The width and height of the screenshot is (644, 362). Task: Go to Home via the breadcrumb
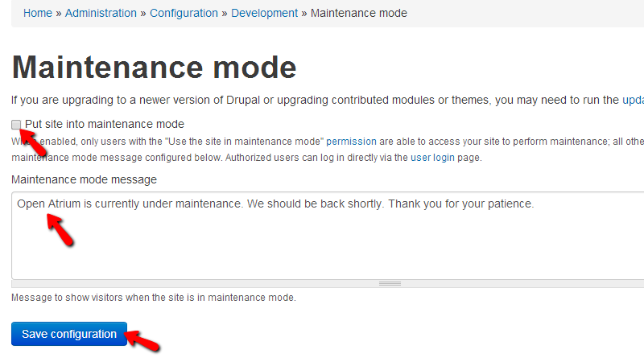[x=37, y=13]
